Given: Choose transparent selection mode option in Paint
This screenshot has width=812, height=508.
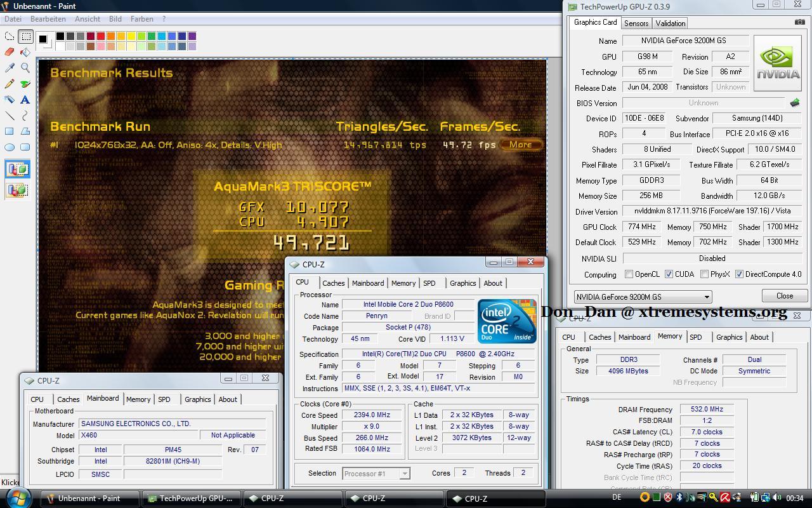Looking at the screenshot, I should (18, 190).
